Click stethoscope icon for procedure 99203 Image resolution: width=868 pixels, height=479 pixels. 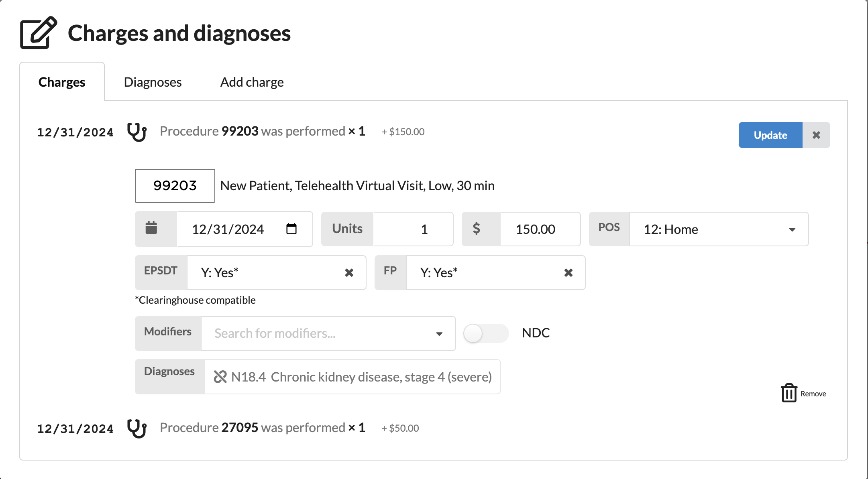click(137, 132)
